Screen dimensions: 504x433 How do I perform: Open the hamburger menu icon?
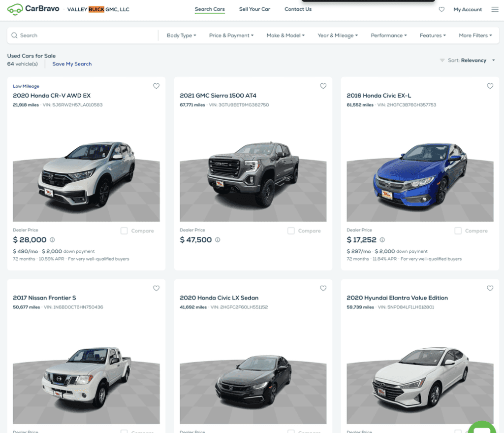[x=495, y=9]
